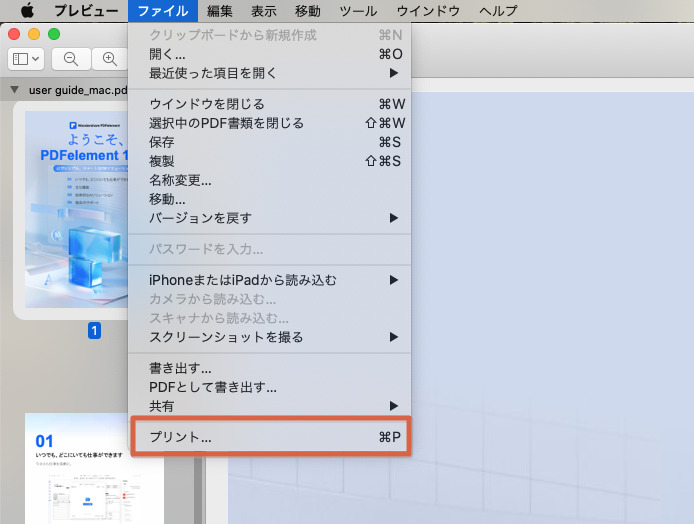Click the page number 1 badge

(x=94, y=331)
